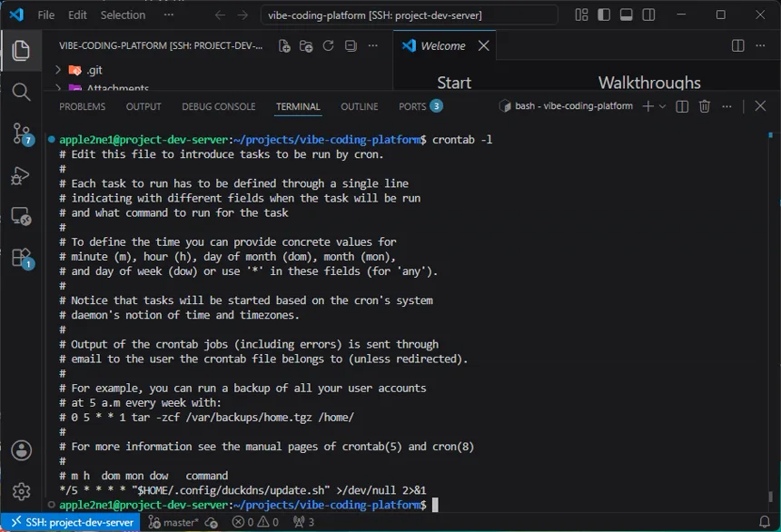Click the duckdns update.sh cron line

coord(242,490)
